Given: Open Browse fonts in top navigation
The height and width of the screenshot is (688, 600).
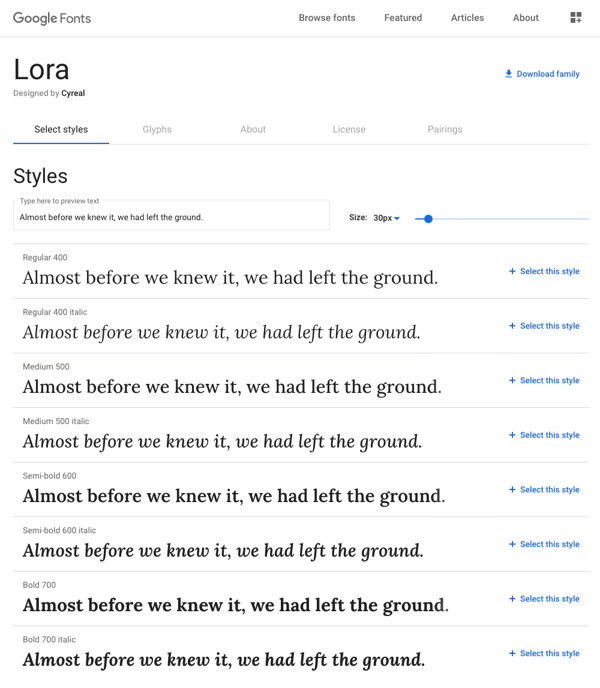Looking at the screenshot, I should click(327, 18).
